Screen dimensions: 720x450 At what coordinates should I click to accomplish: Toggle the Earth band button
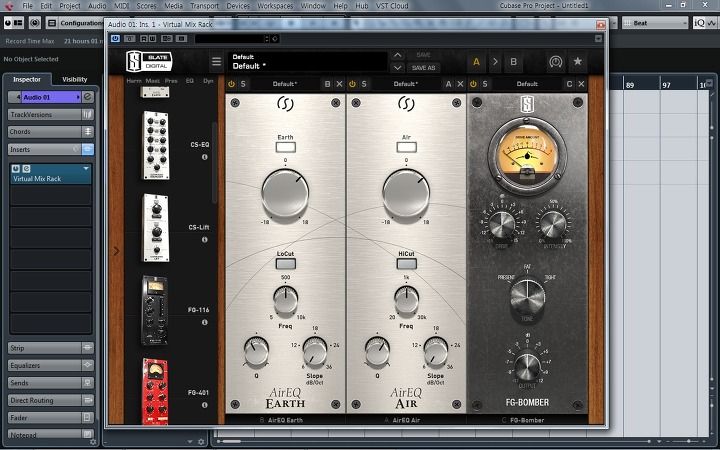[285, 147]
